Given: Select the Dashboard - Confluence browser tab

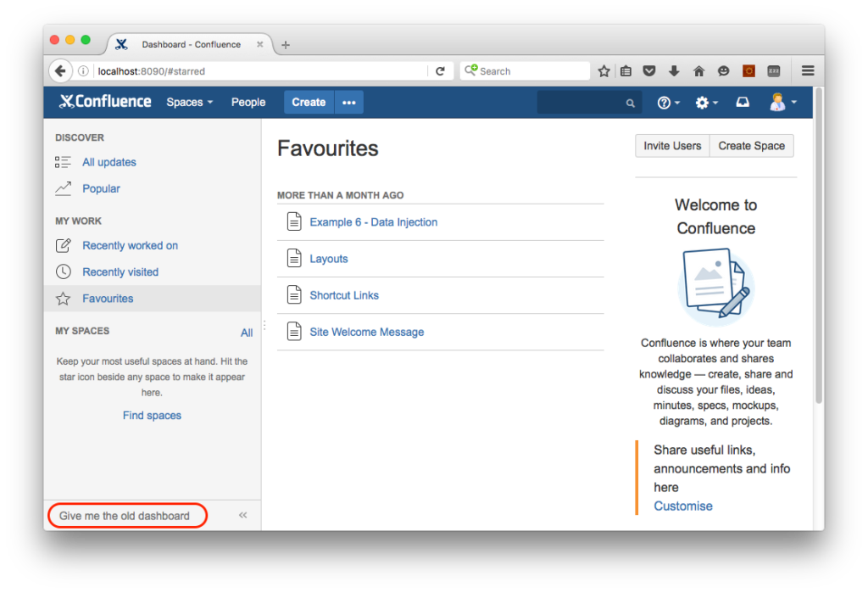Looking at the screenshot, I should coord(191,44).
